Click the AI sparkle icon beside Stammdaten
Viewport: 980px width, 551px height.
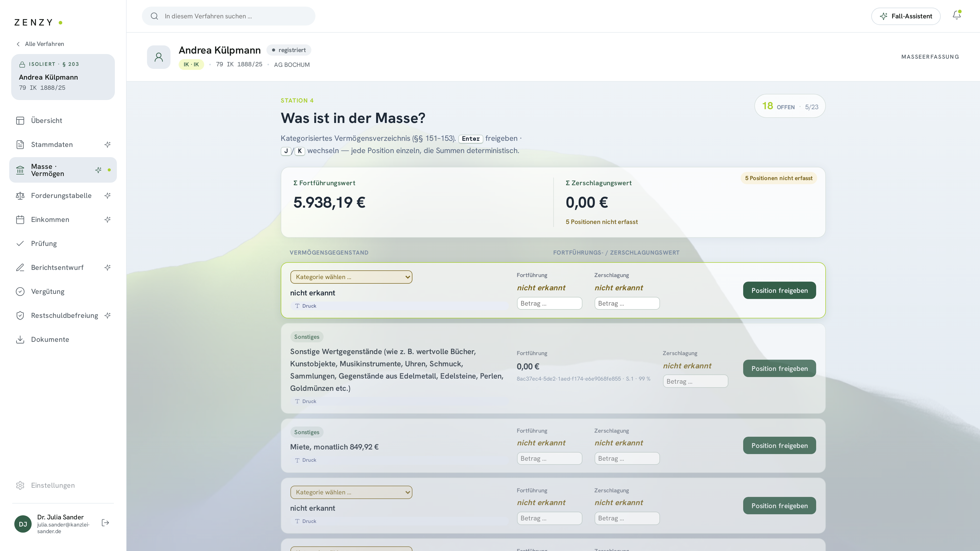point(108,144)
